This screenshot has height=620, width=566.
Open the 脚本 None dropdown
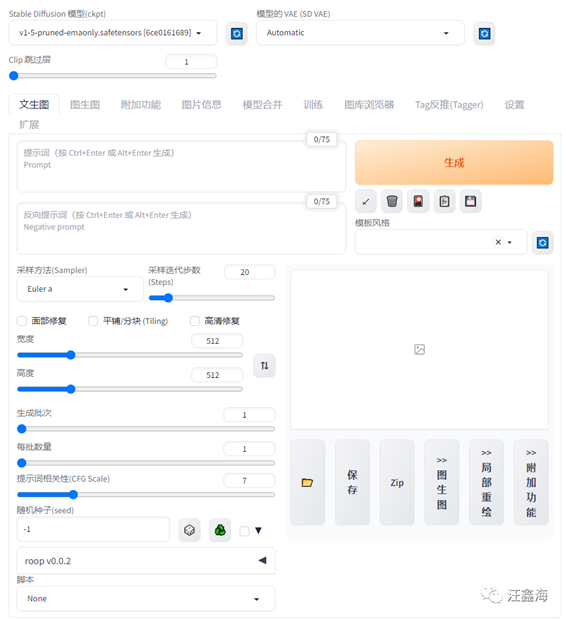(146, 599)
